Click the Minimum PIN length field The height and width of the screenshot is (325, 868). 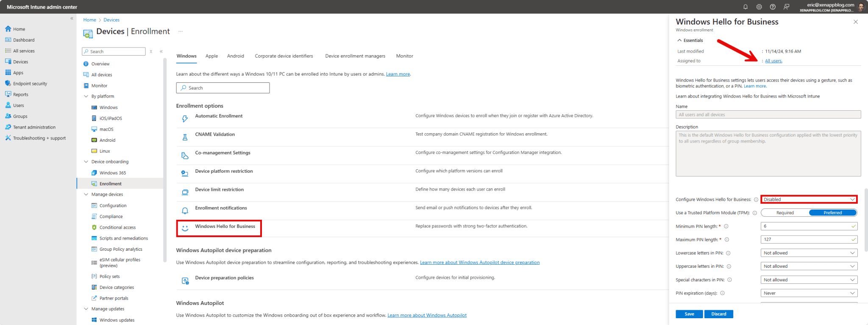click(x=805, y=226)
